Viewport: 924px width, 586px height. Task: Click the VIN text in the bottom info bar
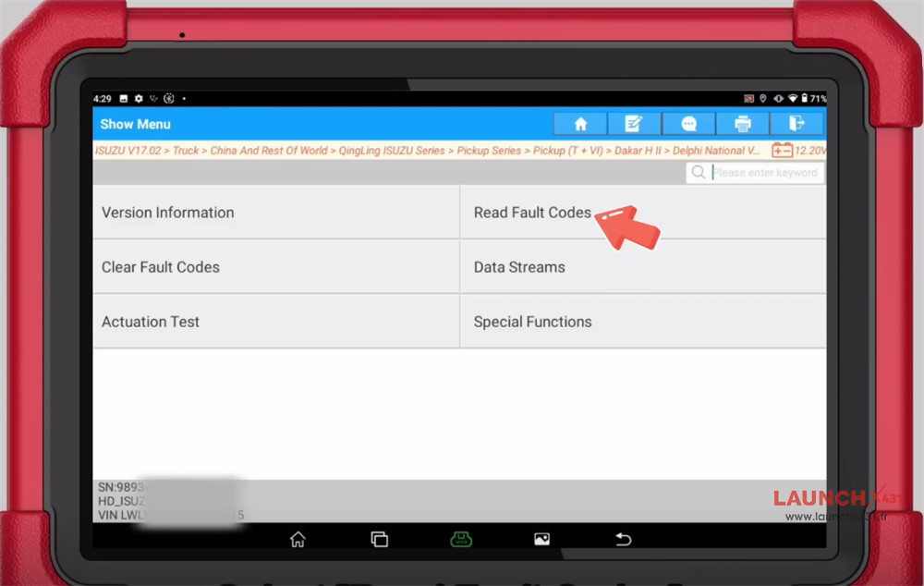click(171, 515)
